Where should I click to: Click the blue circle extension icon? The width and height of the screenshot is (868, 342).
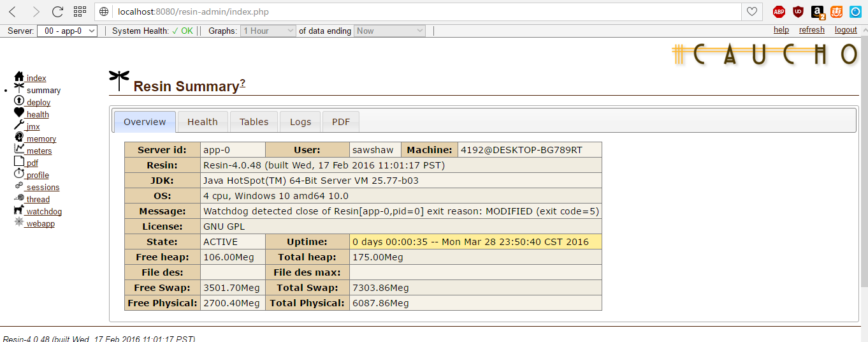coord(855,11)
